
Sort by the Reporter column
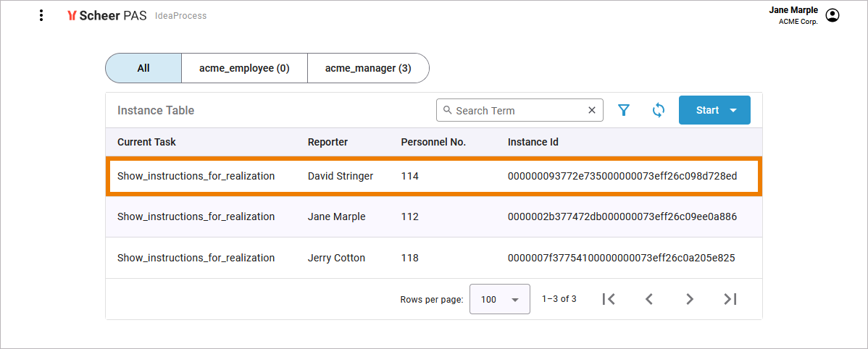(x=327, y=142)
